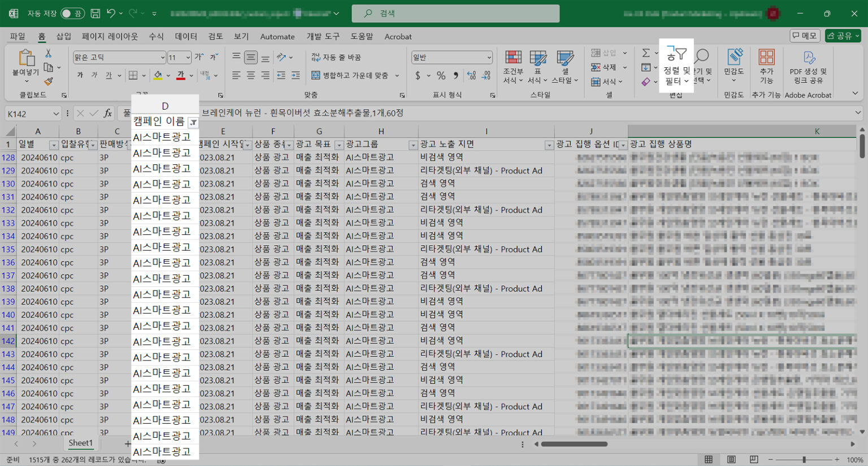This screenshot has height=466, width=868.
Task: Click the Cut scissors icon
Action: coord(48,54)
